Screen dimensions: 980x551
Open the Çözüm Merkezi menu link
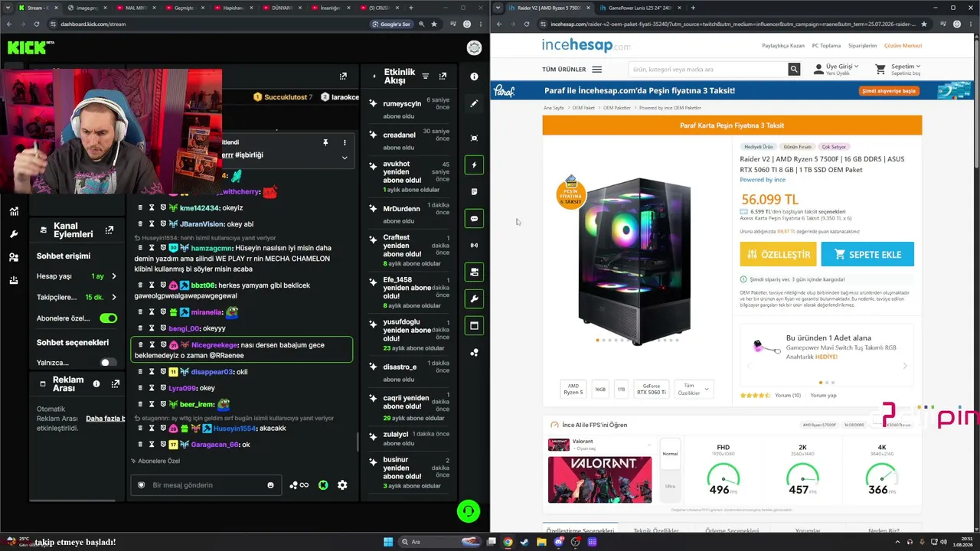[903, 46]
